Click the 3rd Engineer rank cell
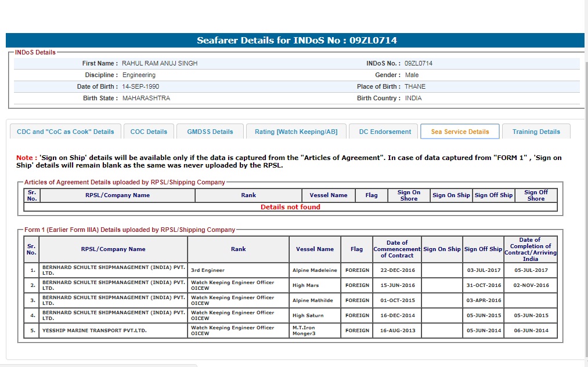The image size is (588, 367). (208, 271)
